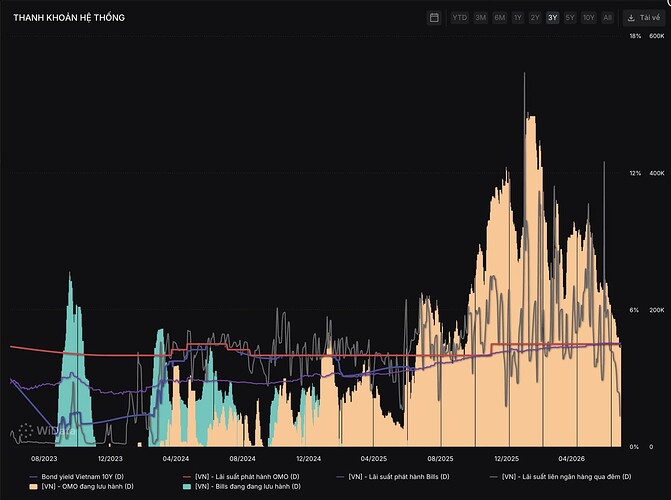Choose the 5Y time range
This screenshot has width=671, height=500.
[x=570, y=18]
